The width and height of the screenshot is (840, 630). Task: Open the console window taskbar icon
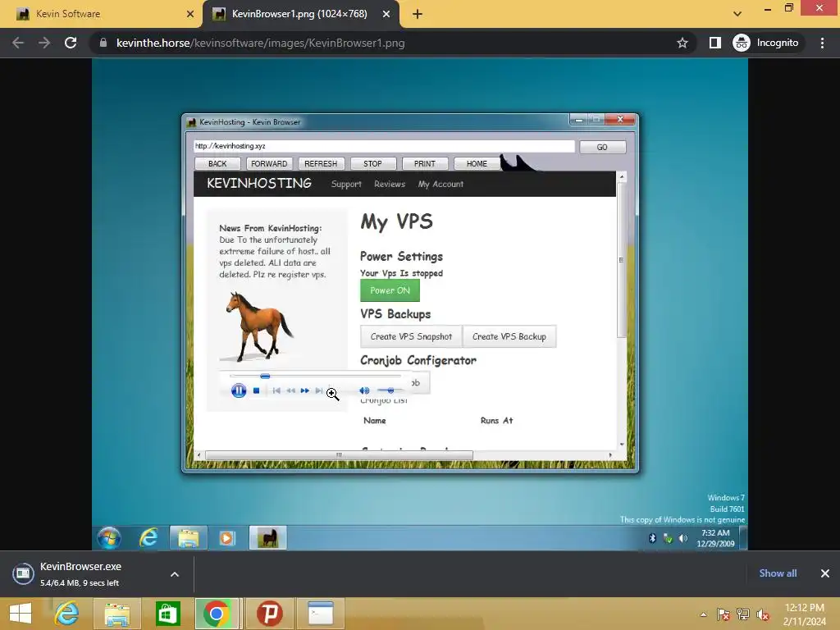coord(321,614)
